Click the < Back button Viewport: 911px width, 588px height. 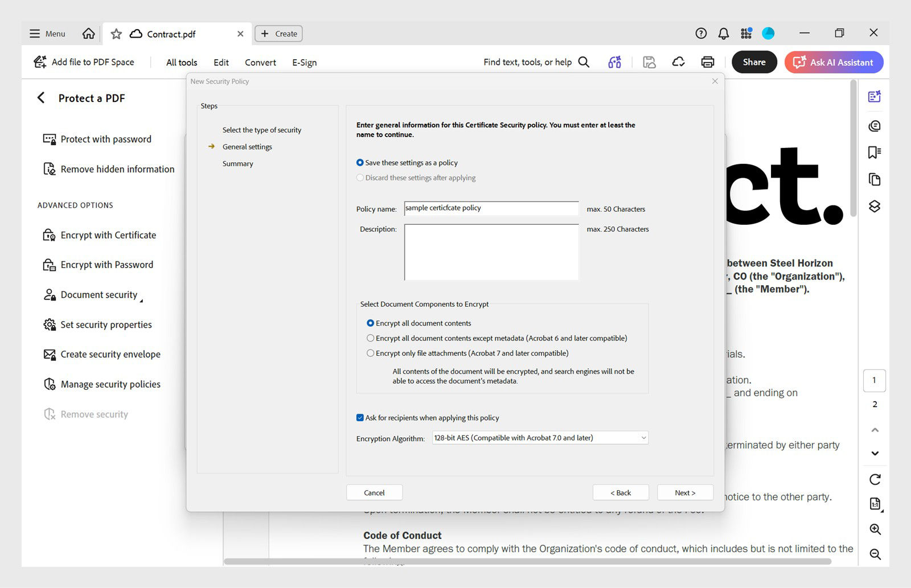[621, 493]
